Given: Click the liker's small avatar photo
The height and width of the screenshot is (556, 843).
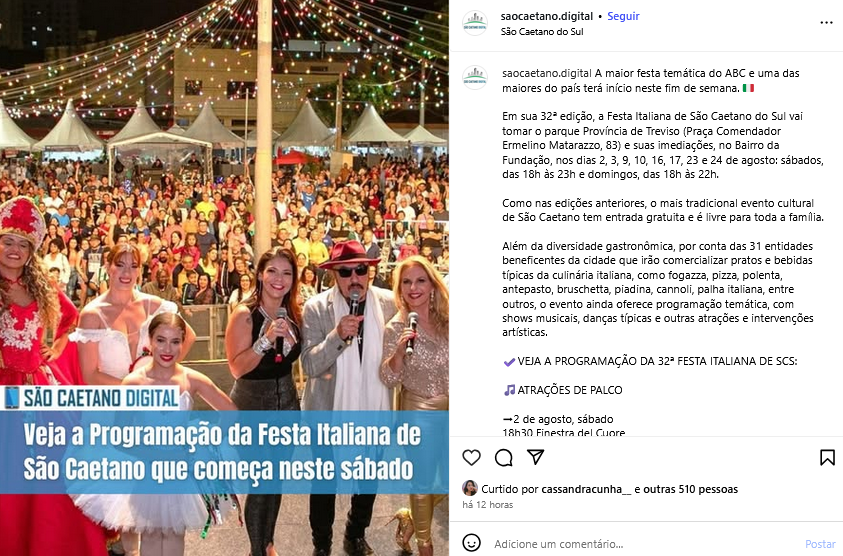Looking at the screenshot, I should [470, 488].
